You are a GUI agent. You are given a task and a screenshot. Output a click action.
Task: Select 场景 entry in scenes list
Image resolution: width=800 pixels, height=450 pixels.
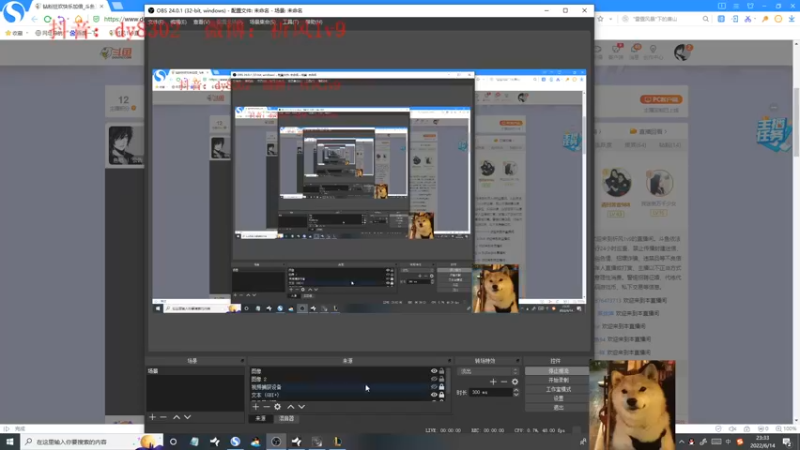pyautogui.click(x=195, y=371)
